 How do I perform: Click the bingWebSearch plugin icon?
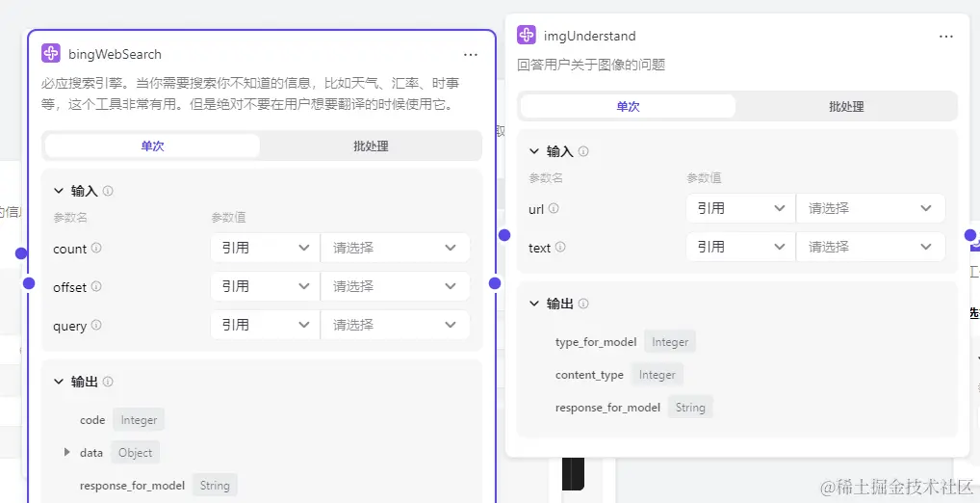[51, 53]
